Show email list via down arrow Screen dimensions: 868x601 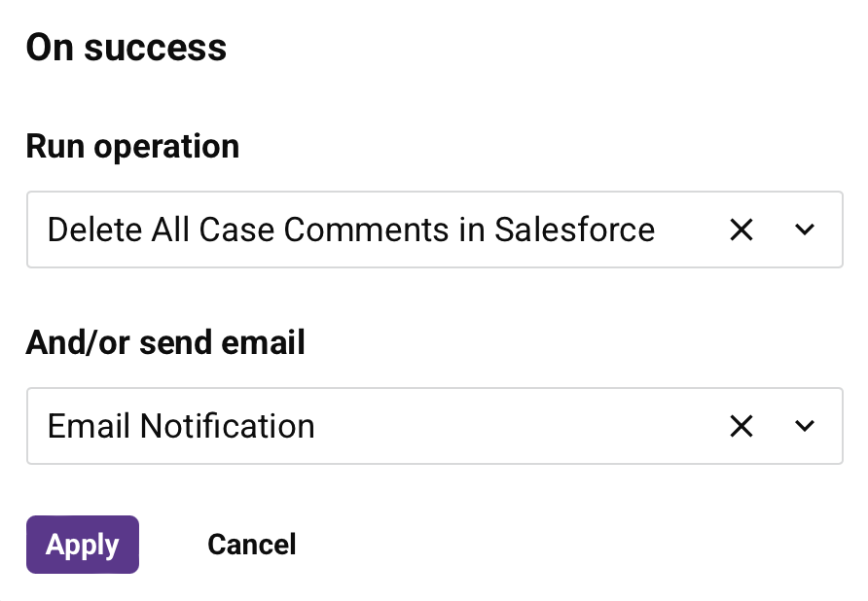pyautogui.click(x=804, y=426)
